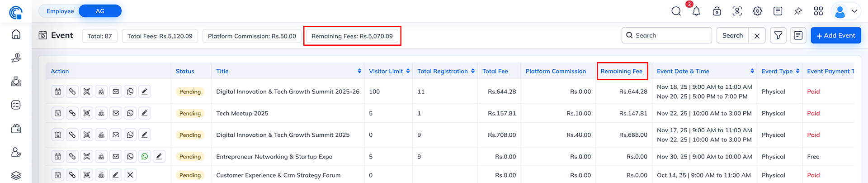Click the pin icon in header

pyautogui.click(x=798, y=11)
